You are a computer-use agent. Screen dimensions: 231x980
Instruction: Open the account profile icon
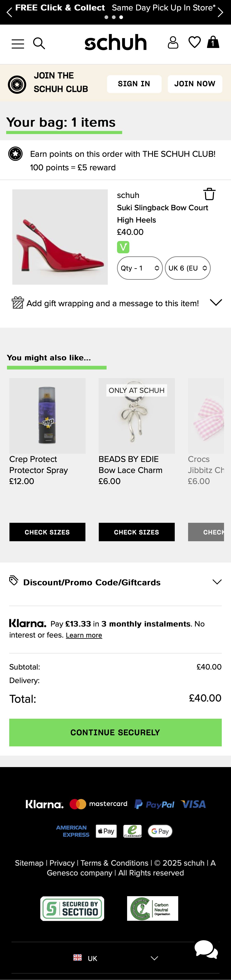click(x=174, y=43)
